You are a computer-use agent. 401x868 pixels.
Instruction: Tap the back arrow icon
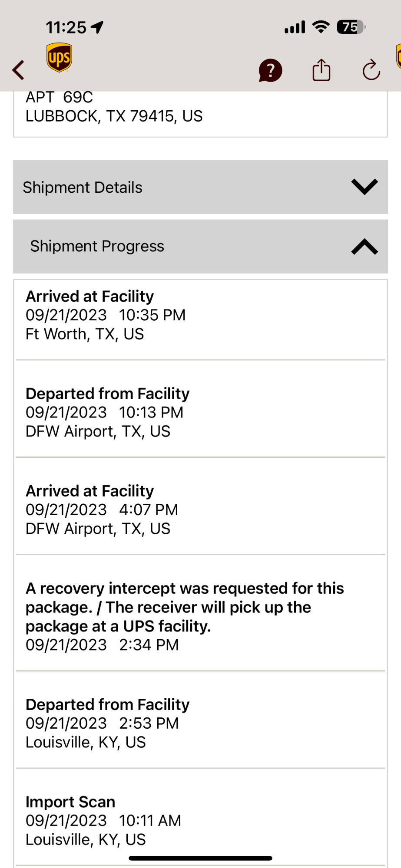[x=19, y=70]
